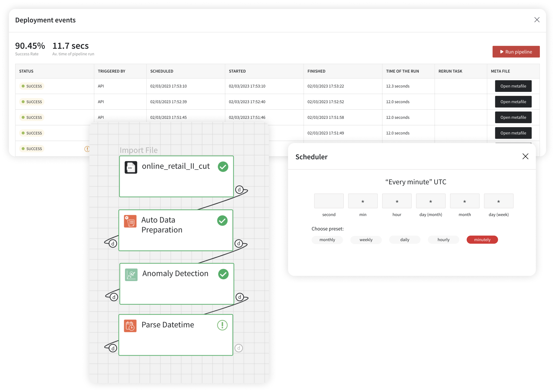
Task: Enable the daily schedule preset
Action: 404,239
